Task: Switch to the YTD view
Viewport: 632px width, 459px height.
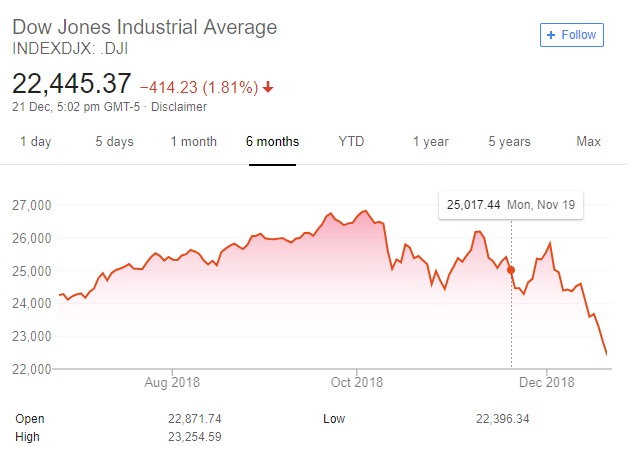Action: point(351,142)
